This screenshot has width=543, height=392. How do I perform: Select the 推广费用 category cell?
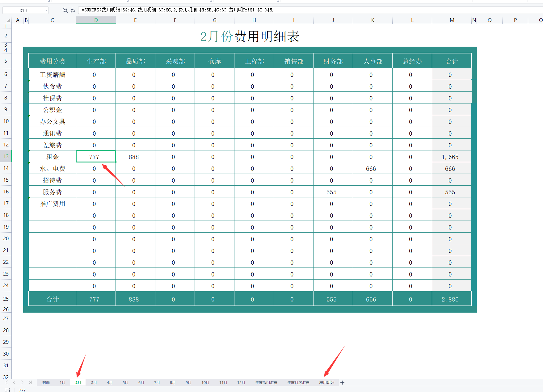coord(53,204)
